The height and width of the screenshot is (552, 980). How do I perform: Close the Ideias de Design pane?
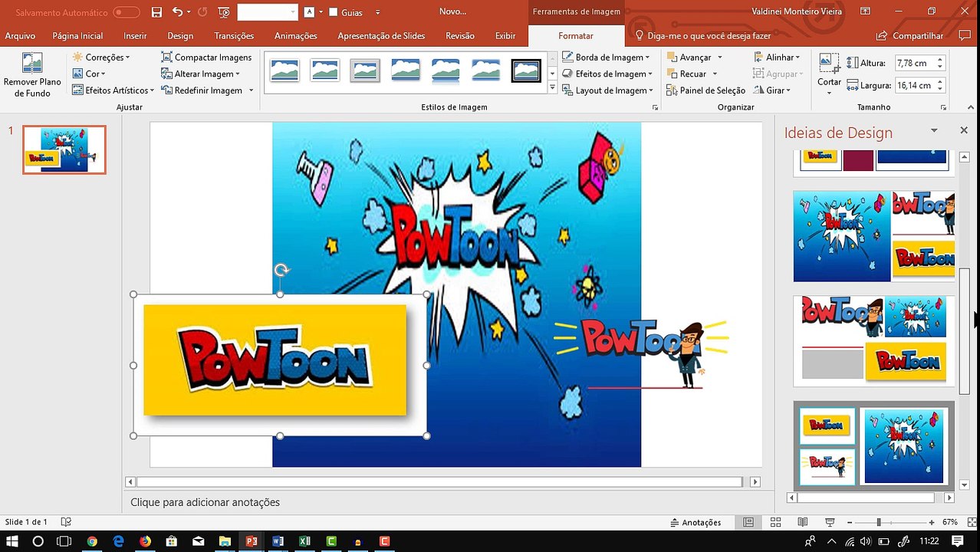pos(964,130)
